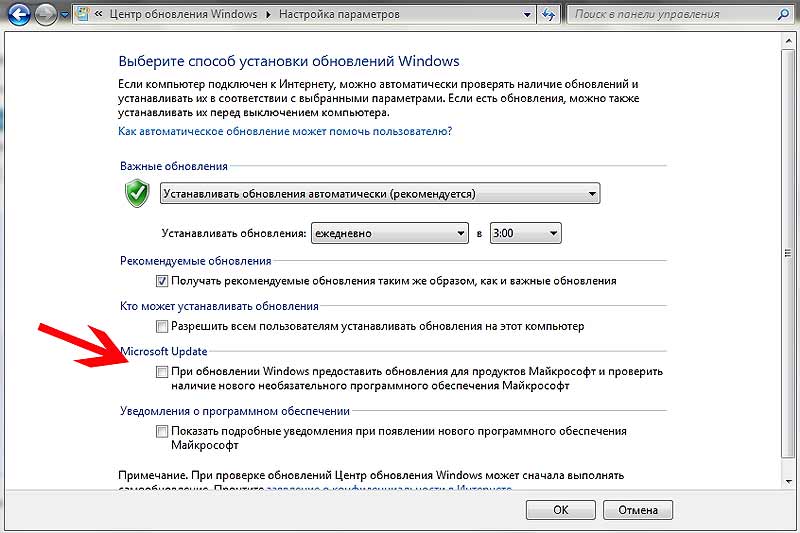The width and height of the screenshot is (800, 533).
Task: Uncheck Получать рекомендуемые обновления checkbox
Action: click(162, 281)
